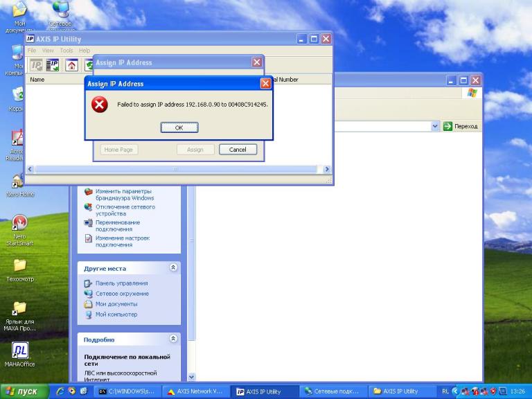Viewport: 532px width, 399px height.
Task: Open Nero StartSmart desktop shortcut
Action: pos(19,223)
